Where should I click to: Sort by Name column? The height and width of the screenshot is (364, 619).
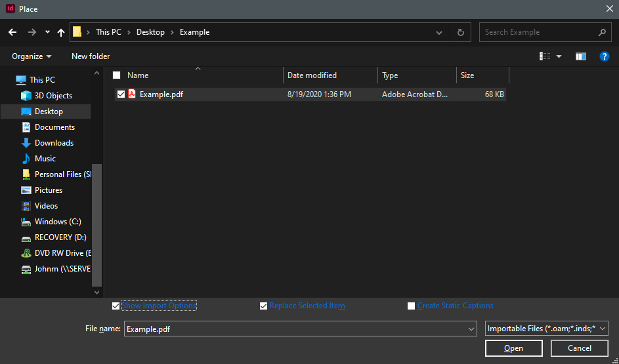pyautogui.click(x=138, y=75)
